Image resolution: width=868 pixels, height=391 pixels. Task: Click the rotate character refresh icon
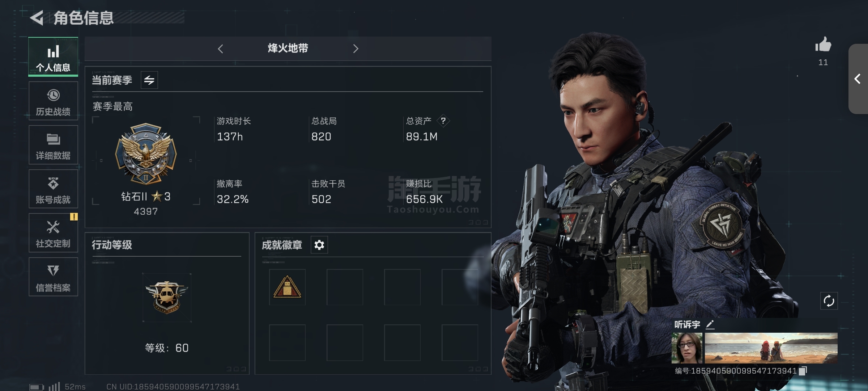point(829,301)
